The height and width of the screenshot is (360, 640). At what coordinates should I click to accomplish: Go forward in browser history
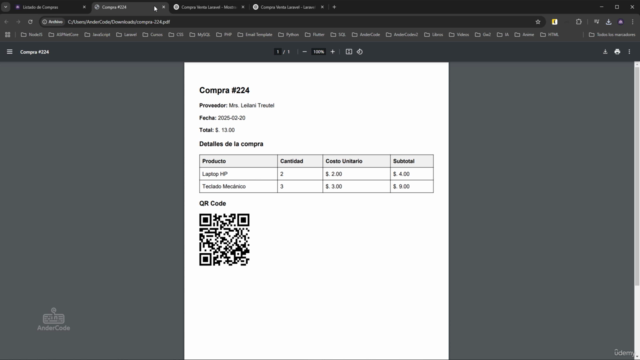point(18,22)
